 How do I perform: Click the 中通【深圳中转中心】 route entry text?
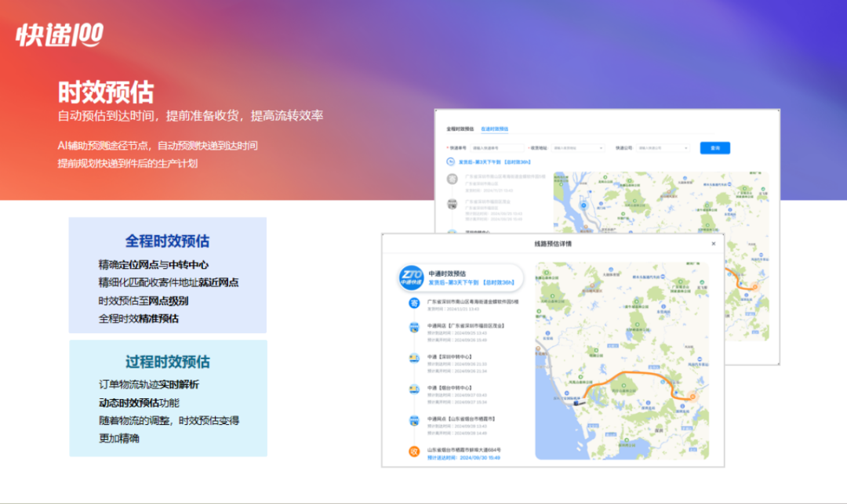[x=449, y=357]
